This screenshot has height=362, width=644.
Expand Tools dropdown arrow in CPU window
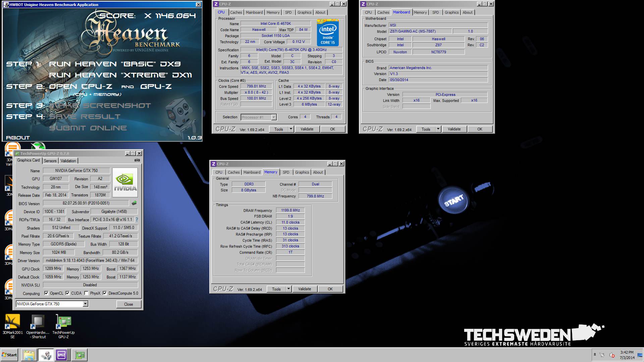tap(291, 129)
